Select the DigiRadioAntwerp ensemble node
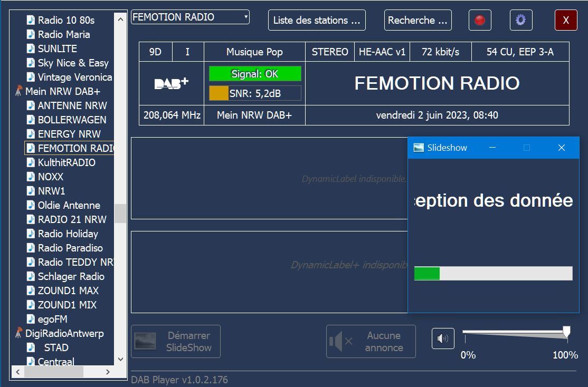Image resolution: width=588 pixels, height=387 pixels. click(64, 333)
